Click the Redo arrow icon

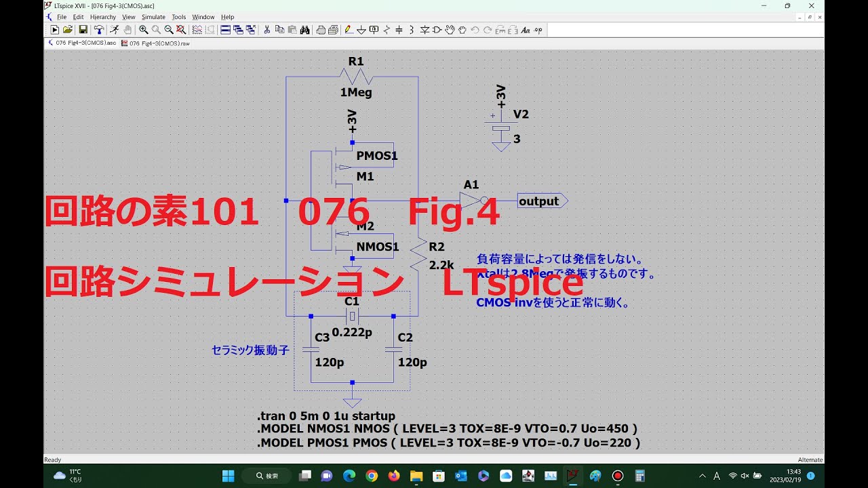tap(487, 30)
